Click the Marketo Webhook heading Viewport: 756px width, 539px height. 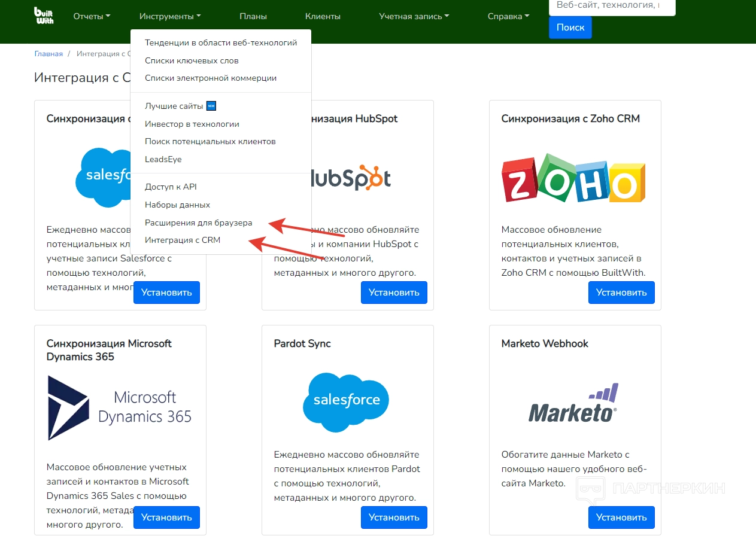(545, 343)
